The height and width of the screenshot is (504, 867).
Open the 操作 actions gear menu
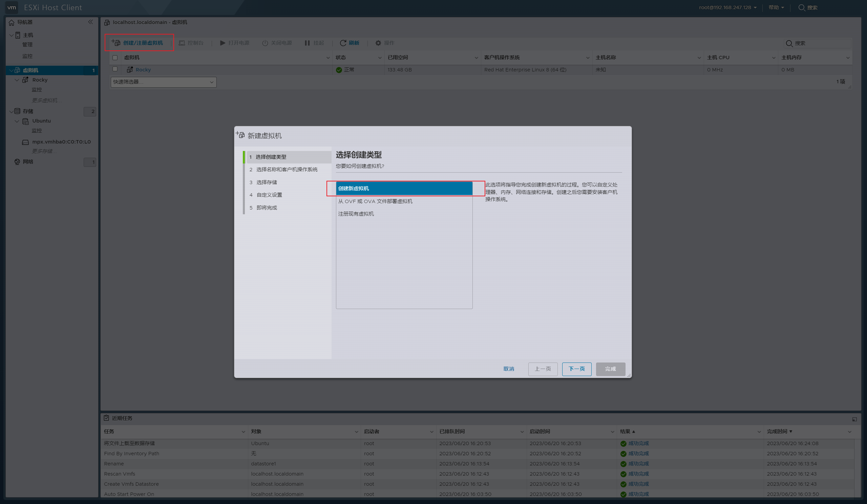pos(385,43)
